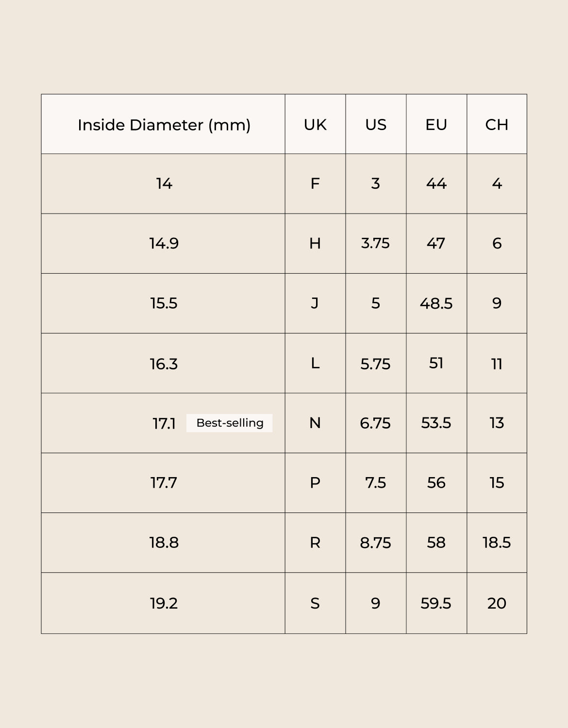Click CH size 18.5 cell

pos(497,543)
